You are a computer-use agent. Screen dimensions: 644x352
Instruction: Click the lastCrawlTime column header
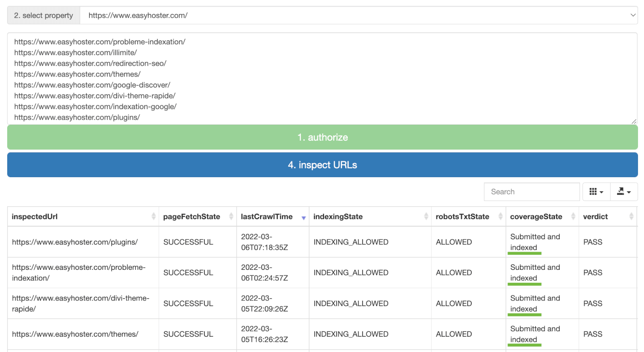click(x=266, y=217)
